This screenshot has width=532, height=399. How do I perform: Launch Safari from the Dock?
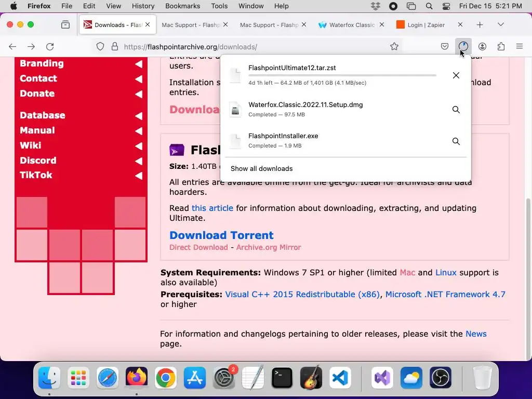click(x=108, y=378)
